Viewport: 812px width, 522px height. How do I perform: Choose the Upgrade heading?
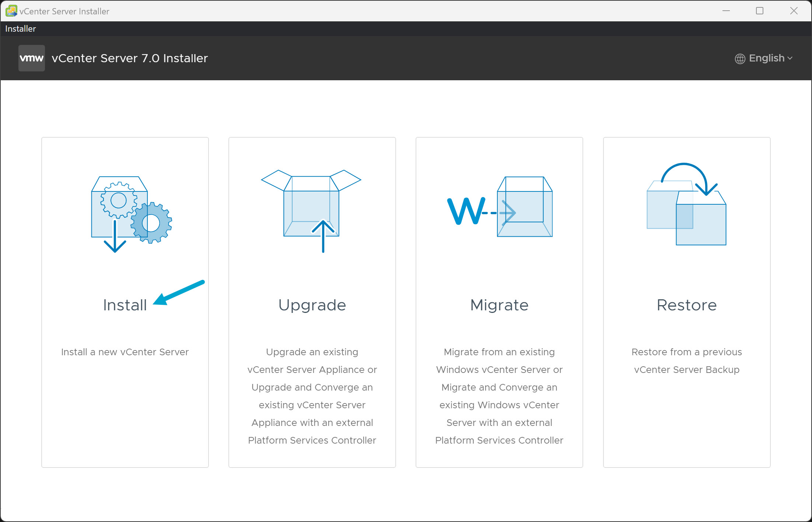tap(312, 305)
